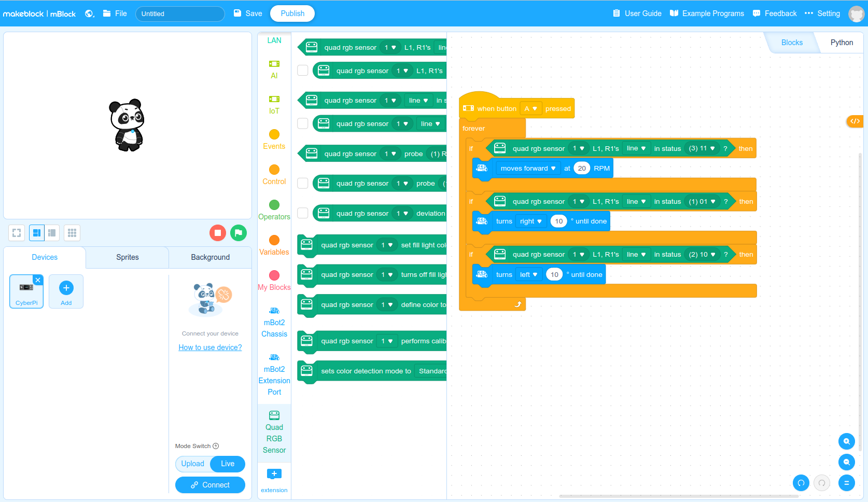Open the language globe icon
Image resolution: width=868 pixels, height=502 pixels.
click(x=90, y=13)
